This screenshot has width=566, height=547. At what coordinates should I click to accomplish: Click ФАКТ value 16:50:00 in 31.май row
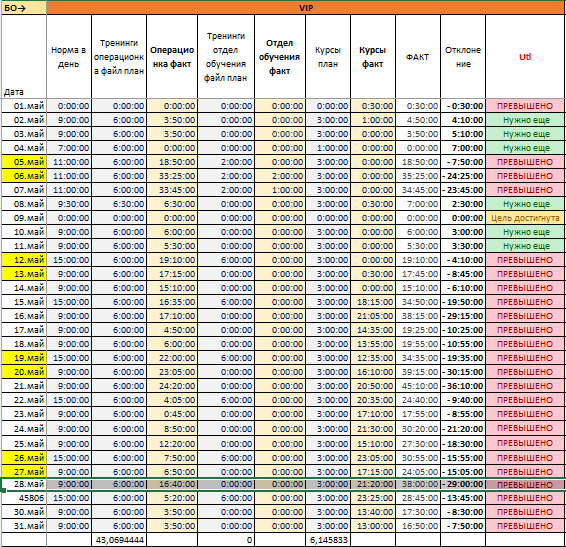click(418, 526)
